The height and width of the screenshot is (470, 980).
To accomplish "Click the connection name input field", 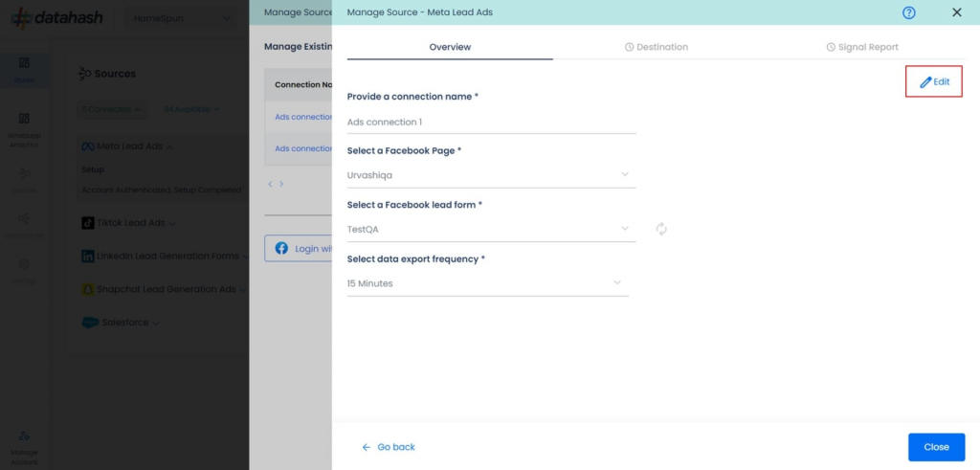I will coord(491,123).
